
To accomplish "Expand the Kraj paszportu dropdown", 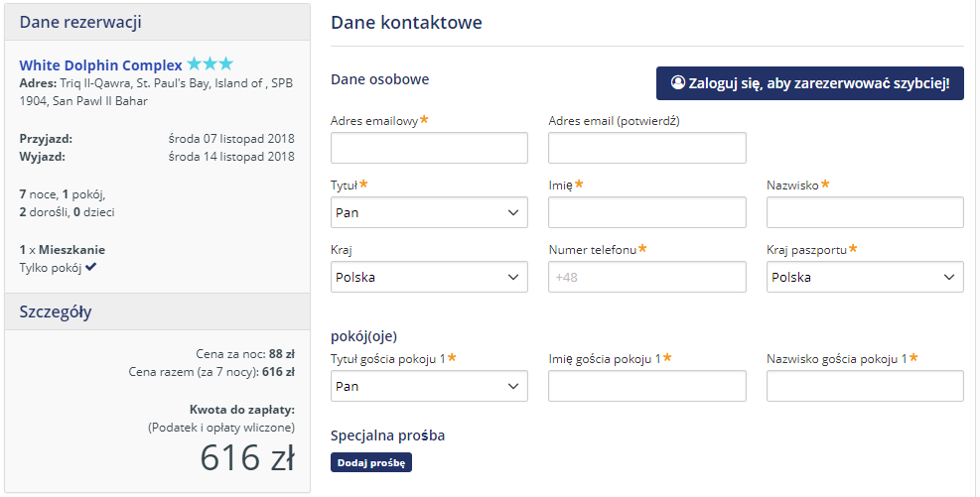I will [865, 277].
